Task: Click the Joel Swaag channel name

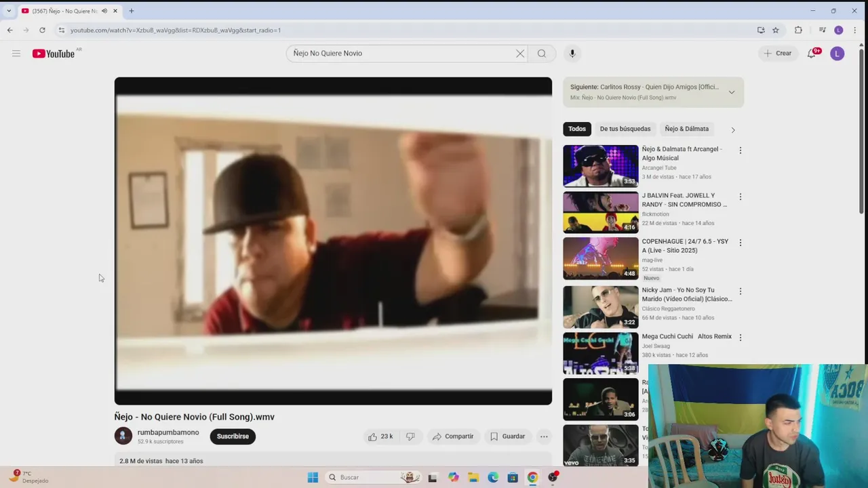Action: 656,346
